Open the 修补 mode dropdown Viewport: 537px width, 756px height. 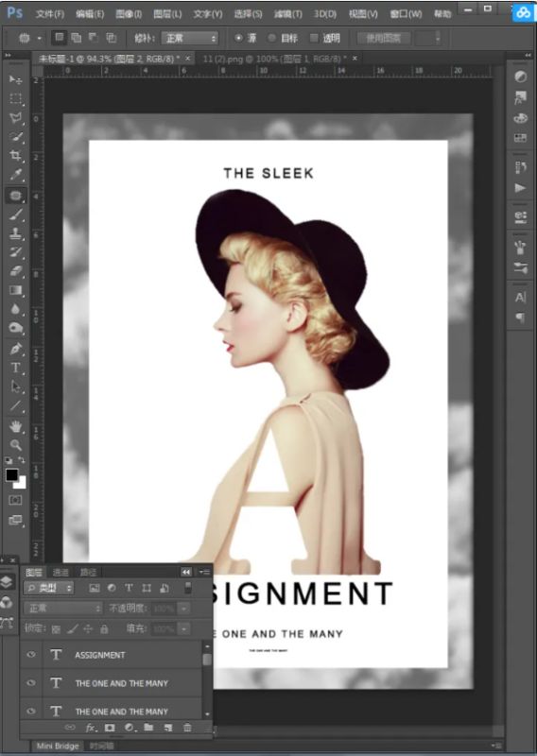(x=190, y=38)
